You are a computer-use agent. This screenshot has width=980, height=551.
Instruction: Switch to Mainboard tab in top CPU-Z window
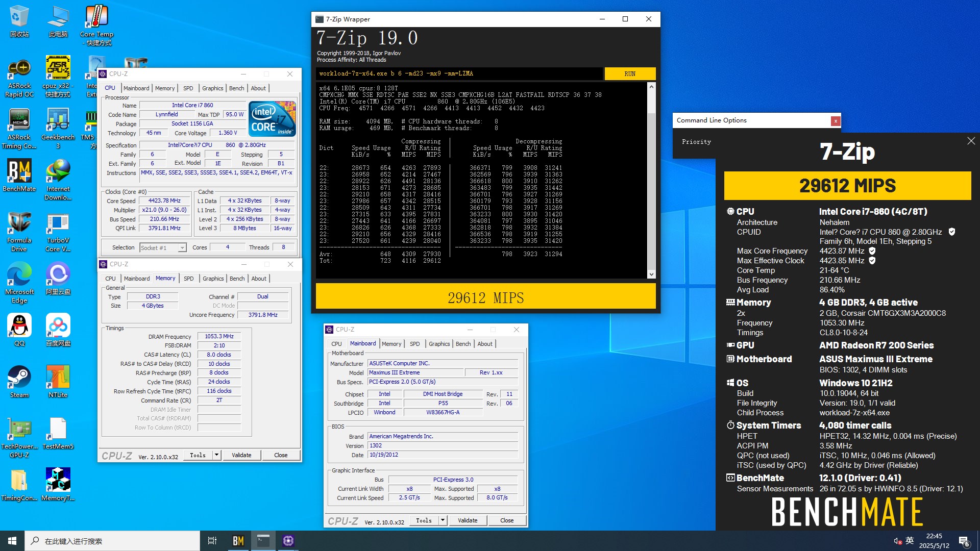[x=136, y=88]
